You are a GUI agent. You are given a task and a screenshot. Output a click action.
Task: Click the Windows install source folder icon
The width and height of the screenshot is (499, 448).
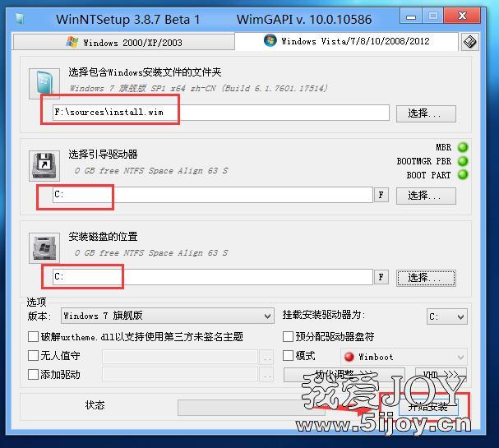coord(44,83)
